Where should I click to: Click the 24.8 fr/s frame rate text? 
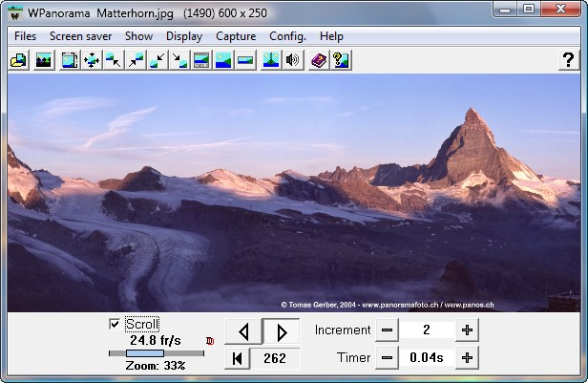pyautogui.click(x=156, y=340)
